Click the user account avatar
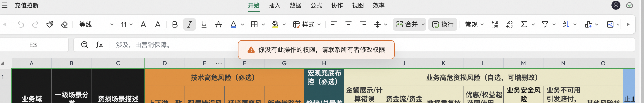 coord(616,5)
